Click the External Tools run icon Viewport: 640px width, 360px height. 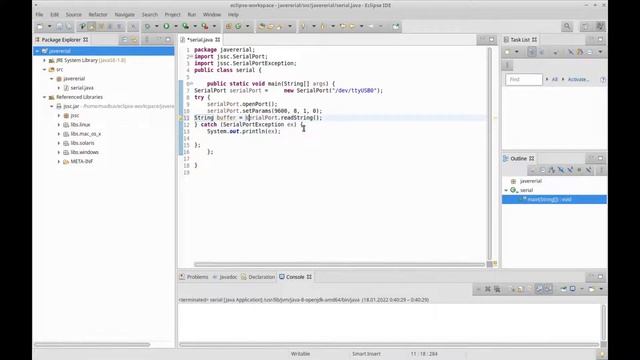click(205, 27)
